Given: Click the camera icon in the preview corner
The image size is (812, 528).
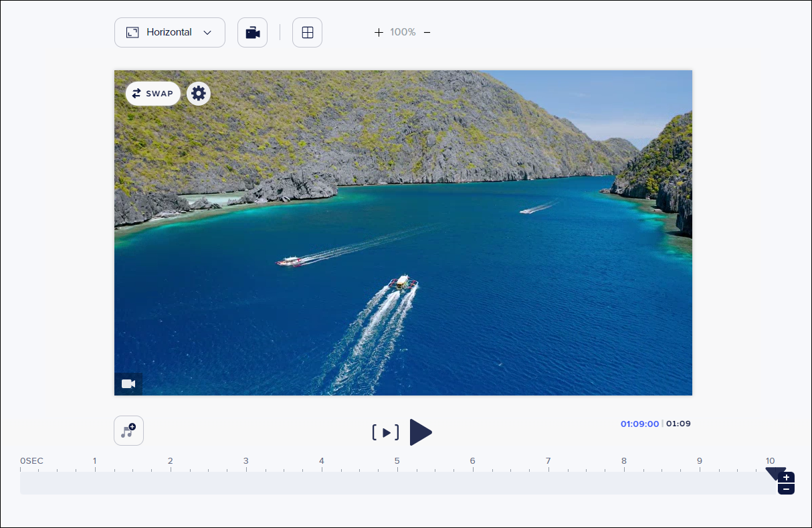Looking at the screenshot, I should pos(128,383).
